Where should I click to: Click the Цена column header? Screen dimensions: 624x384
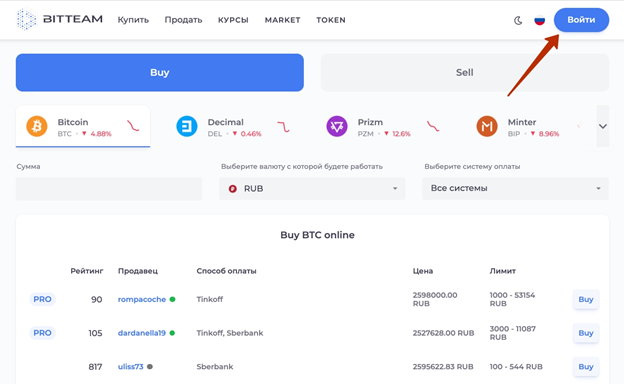point(423,271)
